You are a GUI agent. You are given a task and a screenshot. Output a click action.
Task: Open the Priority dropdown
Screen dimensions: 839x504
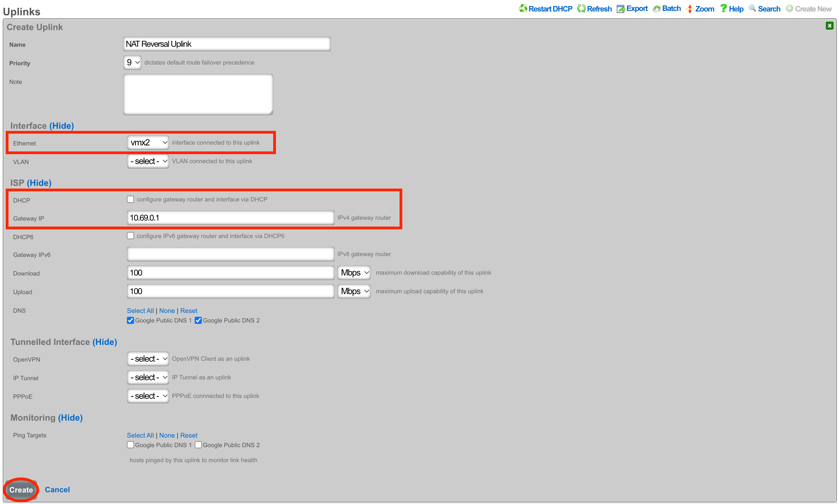(x=133, y=63)
